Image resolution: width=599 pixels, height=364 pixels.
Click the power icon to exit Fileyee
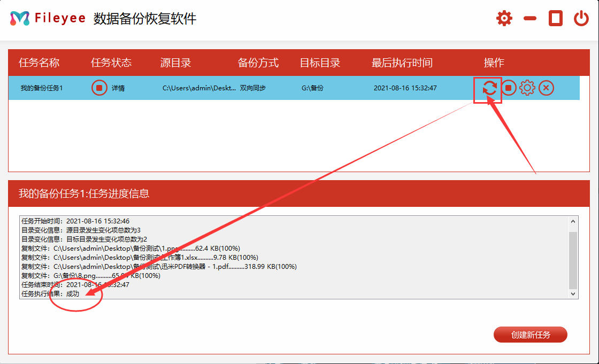(581, 19)
